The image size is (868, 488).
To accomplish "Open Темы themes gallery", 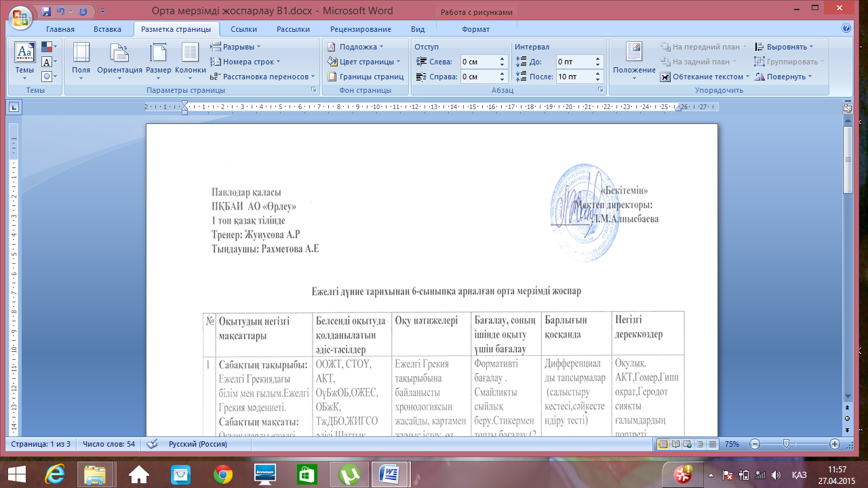I will [x=24, y=62].
